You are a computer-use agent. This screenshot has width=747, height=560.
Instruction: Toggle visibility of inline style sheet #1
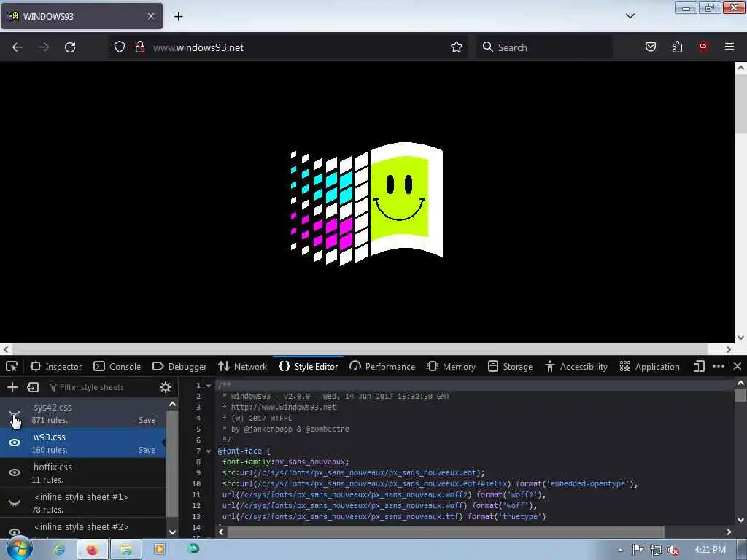point(15,502)
